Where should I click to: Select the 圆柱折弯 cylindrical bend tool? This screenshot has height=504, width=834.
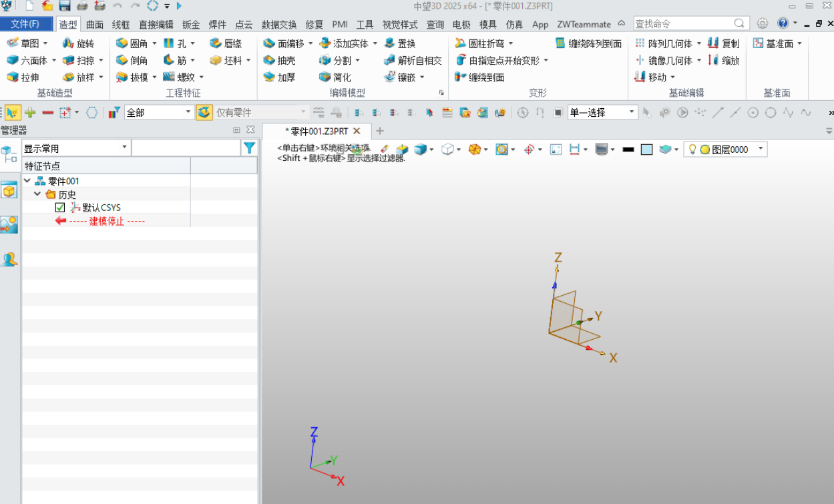click(x=479, y=43)
